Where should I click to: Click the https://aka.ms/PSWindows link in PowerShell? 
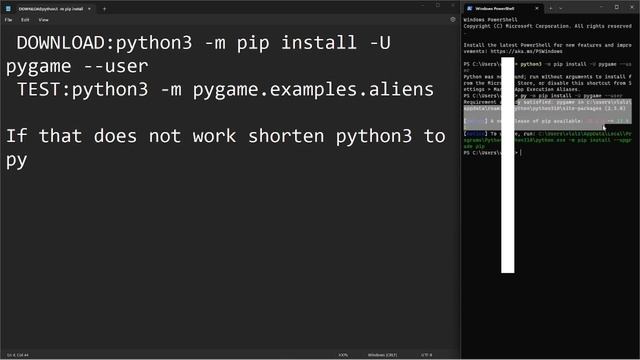click(526, 51)
